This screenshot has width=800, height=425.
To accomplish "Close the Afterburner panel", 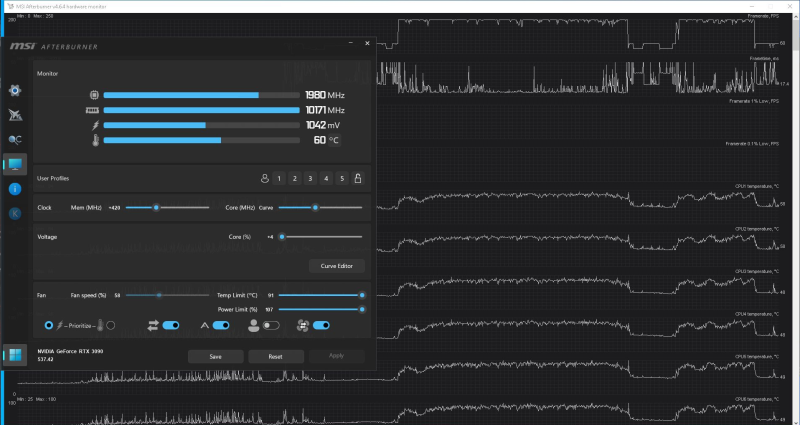I will [x=367, y=43].
